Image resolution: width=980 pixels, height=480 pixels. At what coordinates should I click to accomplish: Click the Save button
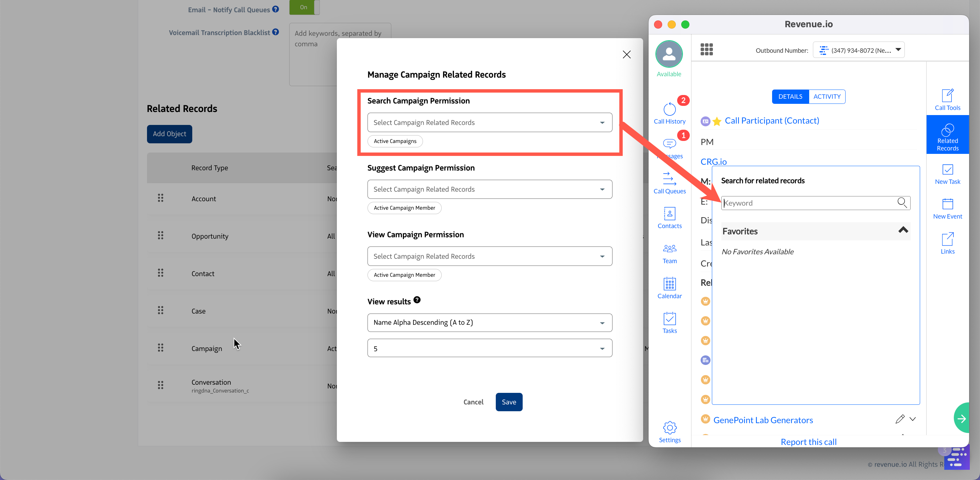coord(508,402)
